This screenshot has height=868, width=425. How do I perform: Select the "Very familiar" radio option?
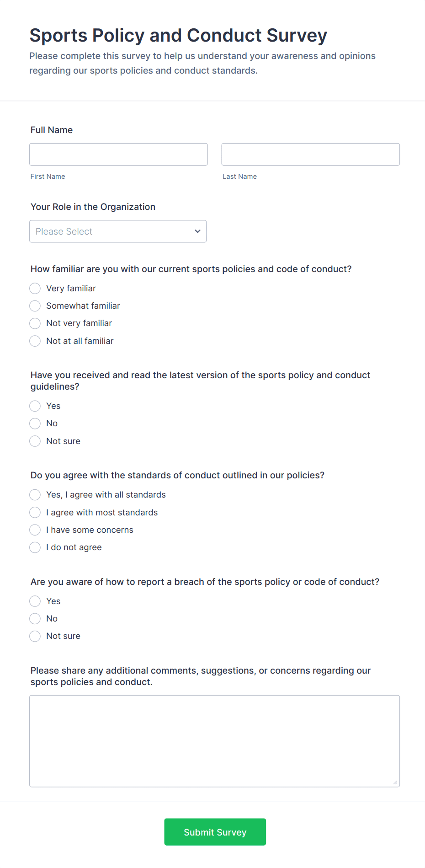click(x=35, y=289)
